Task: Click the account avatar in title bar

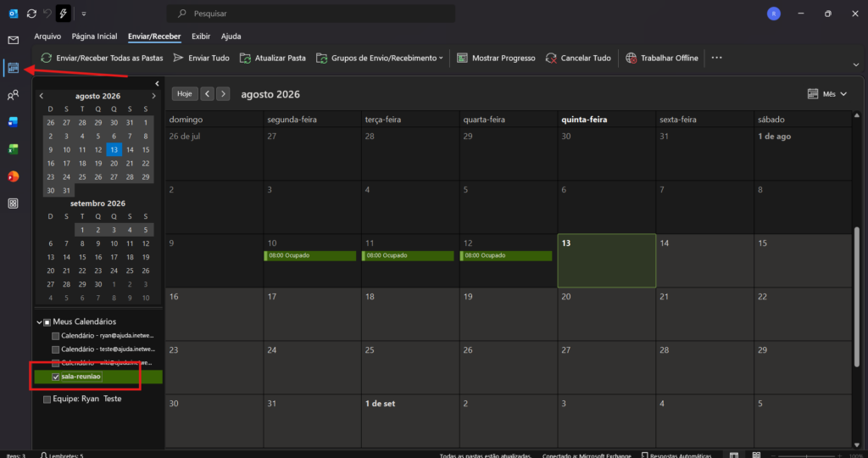Action: (773, 14)
